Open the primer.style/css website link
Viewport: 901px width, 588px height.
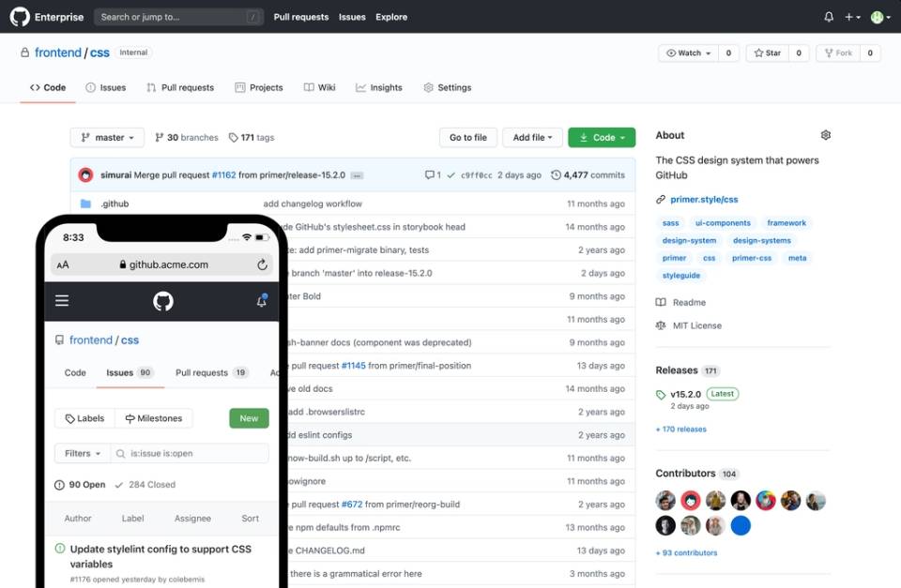(704, 200)
